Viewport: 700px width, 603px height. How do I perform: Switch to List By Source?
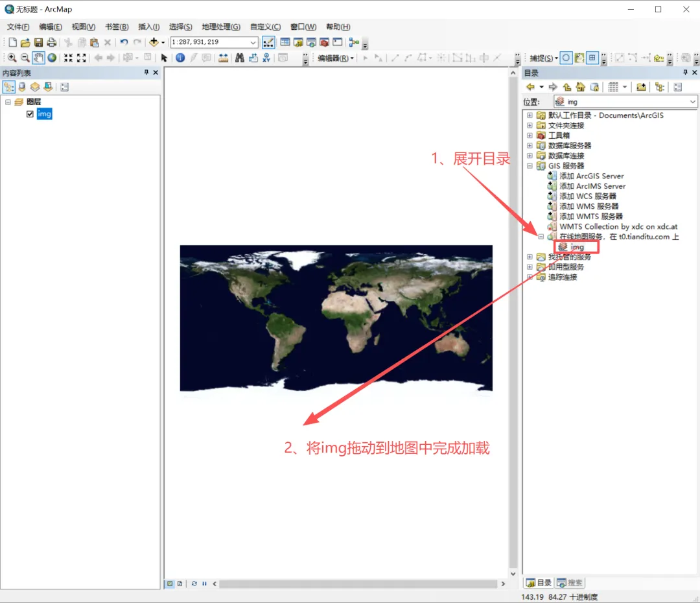[22, 87]
